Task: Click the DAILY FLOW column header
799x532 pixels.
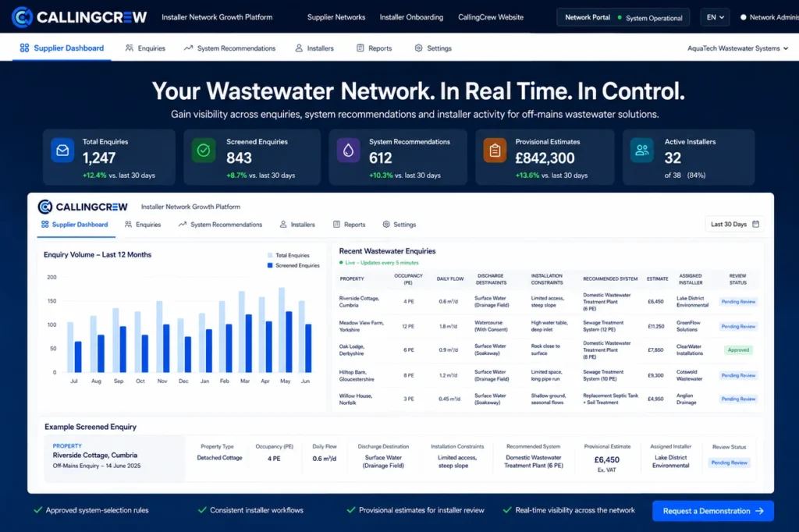Action: tap(450, 278)
